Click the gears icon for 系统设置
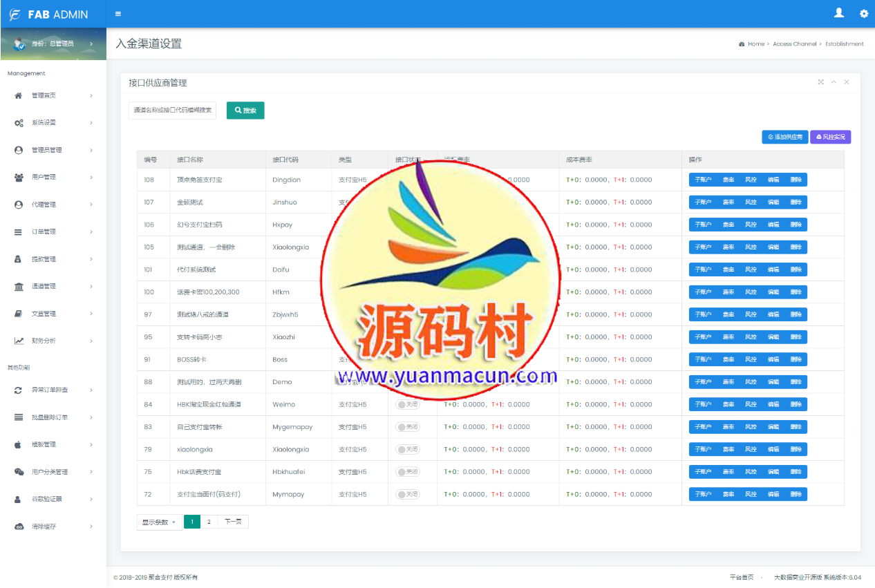The image size is (875, 588). click(x=19, y=123)
